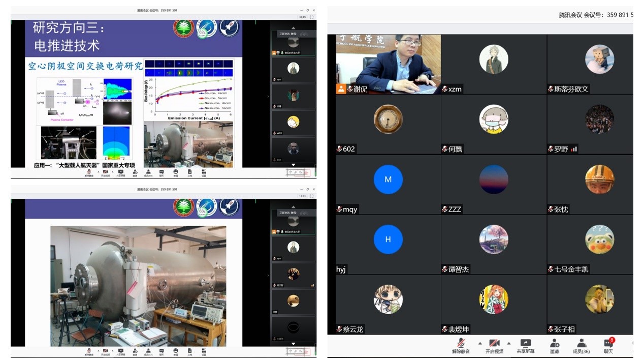Toggle mute in the top-left meeting window
Image resolution: width=644 pixels, height=364 pixels.
(88, 173)
